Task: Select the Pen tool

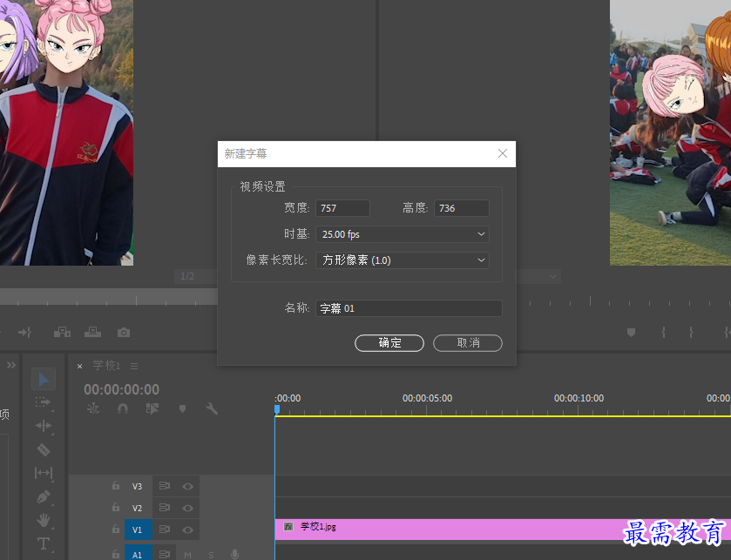Action: [x=44, y=496]
